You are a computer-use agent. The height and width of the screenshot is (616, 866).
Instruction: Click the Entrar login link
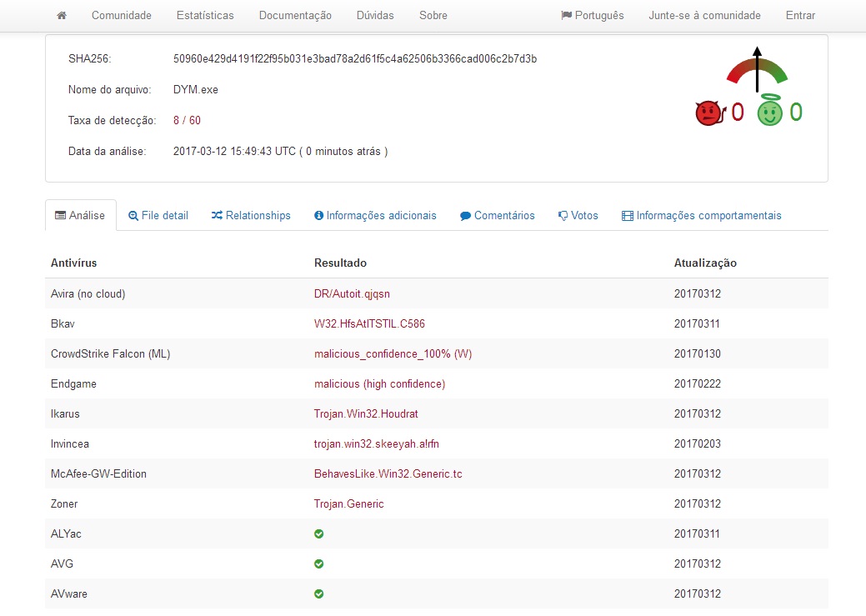800,16
